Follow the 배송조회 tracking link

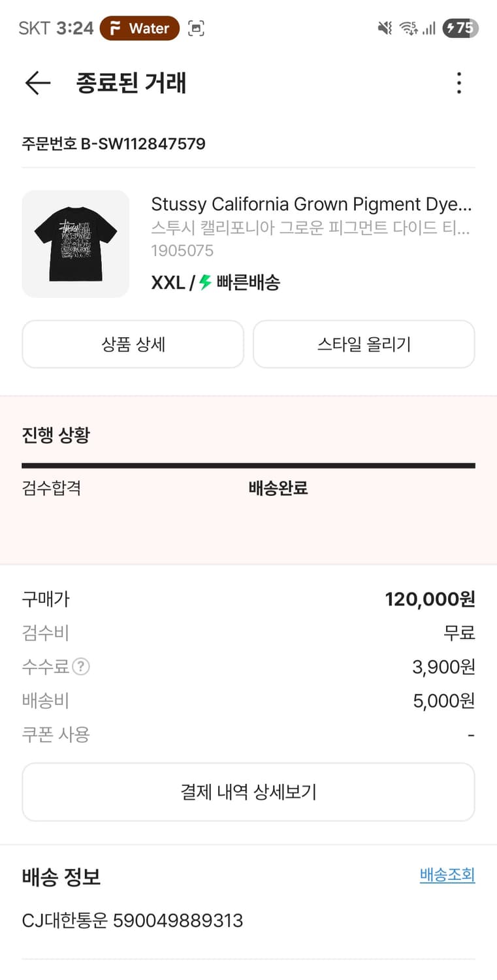pyautogui.click(x=447, y=875)
